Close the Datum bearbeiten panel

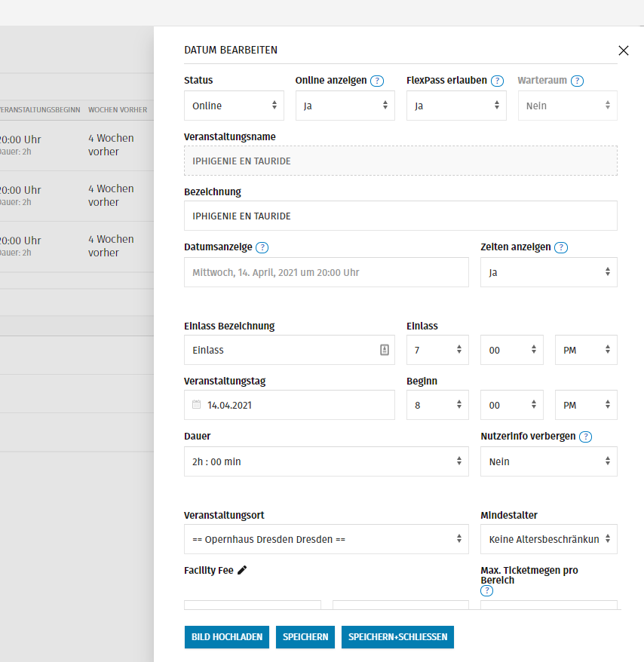[x=623, y=51]
